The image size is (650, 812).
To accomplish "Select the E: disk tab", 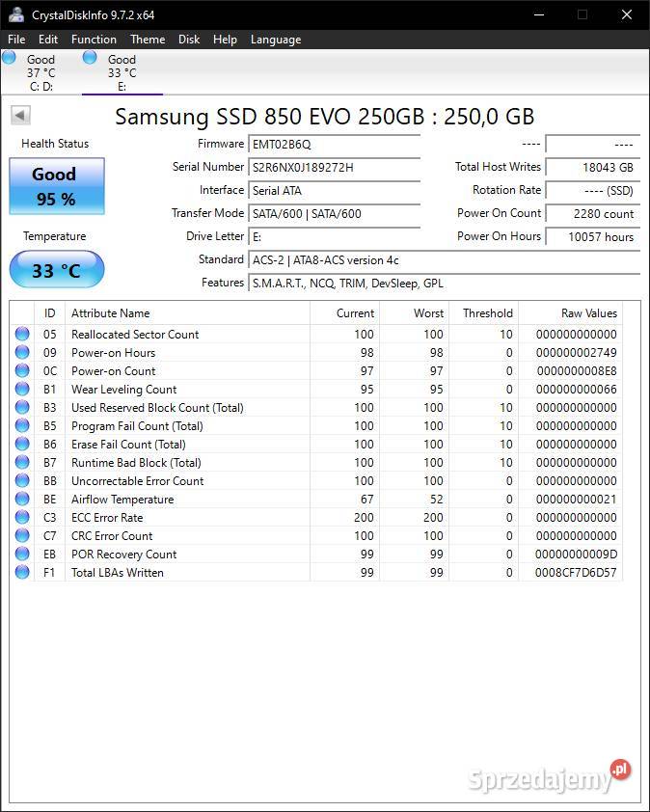I will [122, 72].
